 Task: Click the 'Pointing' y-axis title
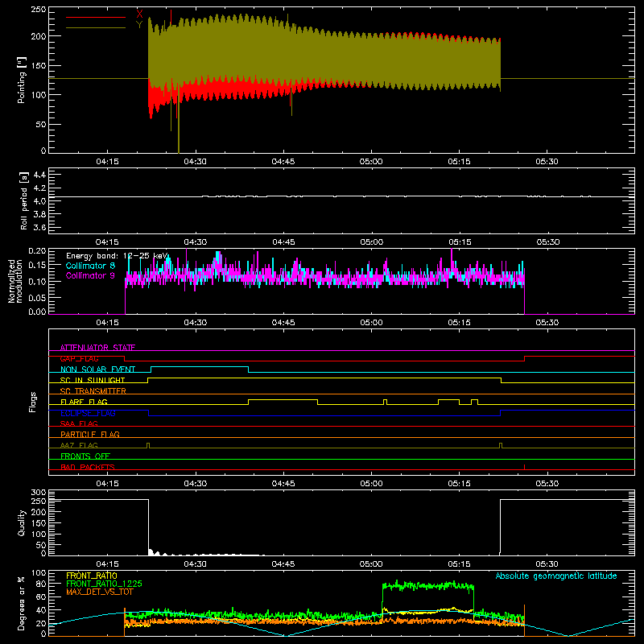22,80
